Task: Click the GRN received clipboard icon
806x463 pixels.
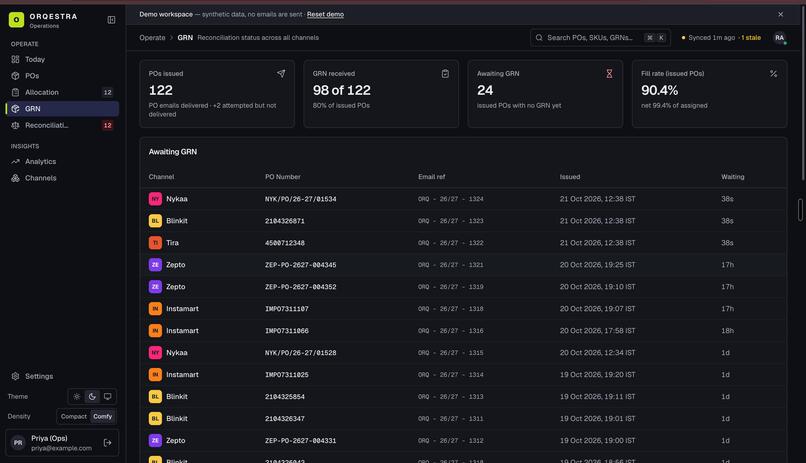Action: click(x=445, y=73)
